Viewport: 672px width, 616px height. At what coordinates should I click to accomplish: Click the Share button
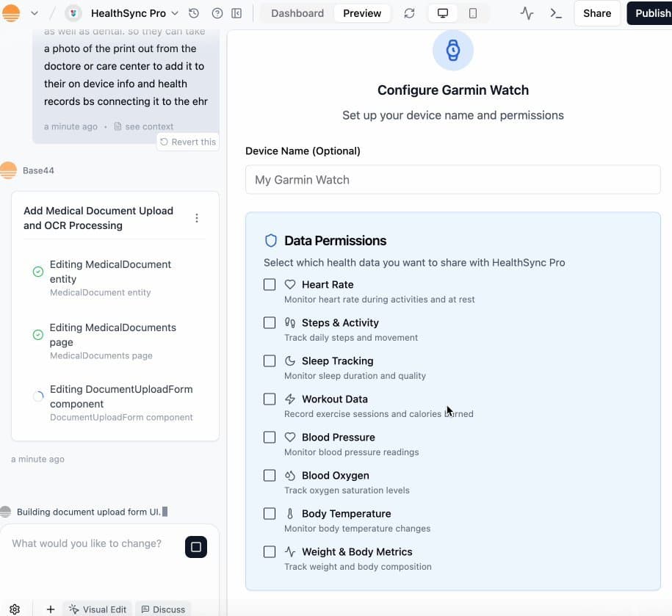pos(597,13)
